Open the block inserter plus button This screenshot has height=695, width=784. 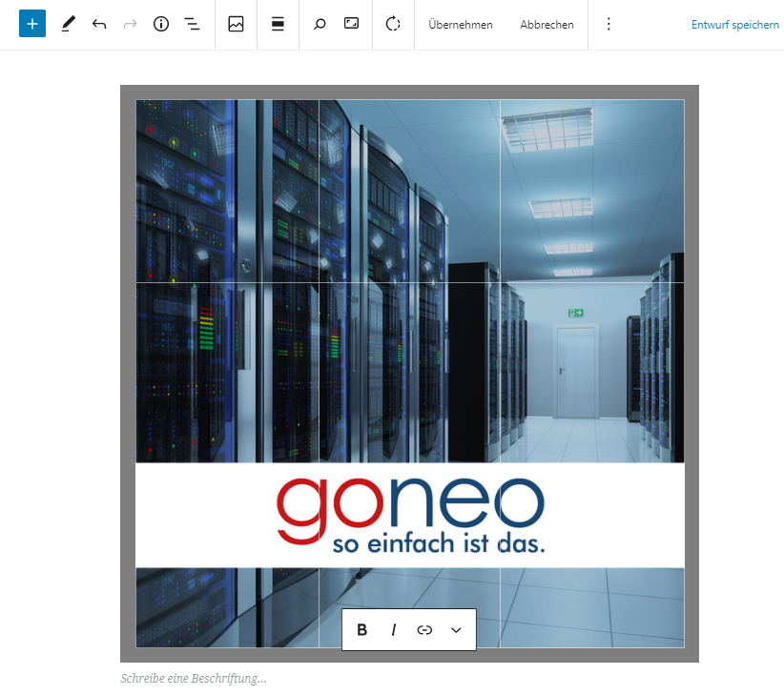[32, 24]
